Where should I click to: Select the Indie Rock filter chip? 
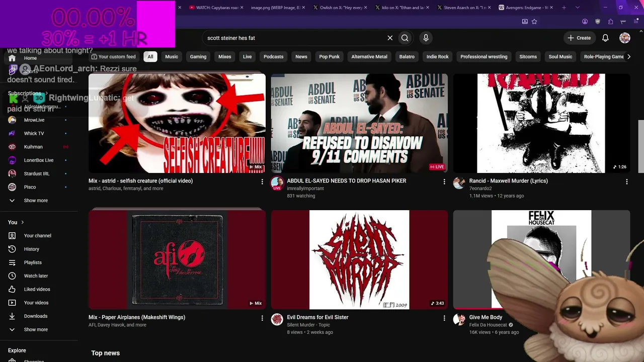point(438,57)
